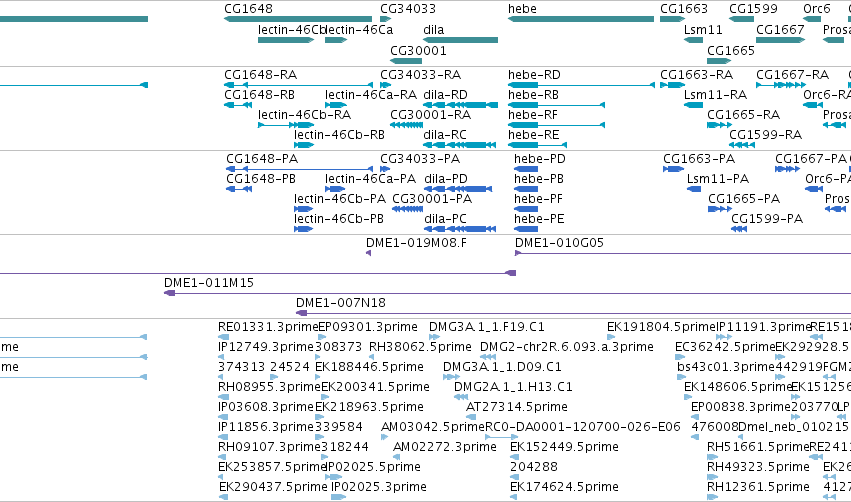
Task: Click the CG1663-PA protein label
Action: tap(699, 159)
